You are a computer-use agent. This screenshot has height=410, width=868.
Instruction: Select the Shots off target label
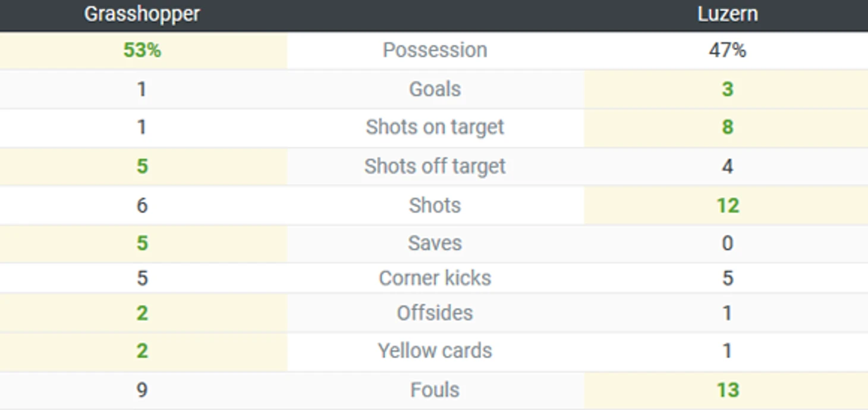point(435,166)
